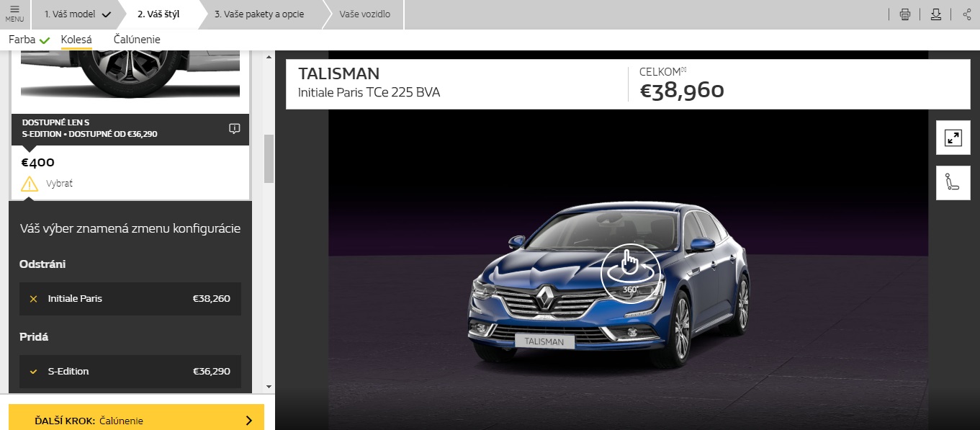Open fullscreen view of the car
This screenshot has width=980, height=430.
(x=953, y=138)
